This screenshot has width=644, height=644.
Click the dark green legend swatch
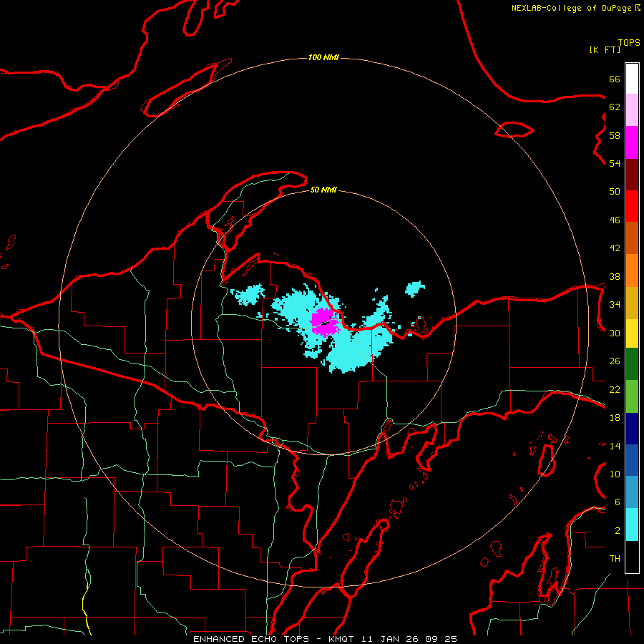632,364
